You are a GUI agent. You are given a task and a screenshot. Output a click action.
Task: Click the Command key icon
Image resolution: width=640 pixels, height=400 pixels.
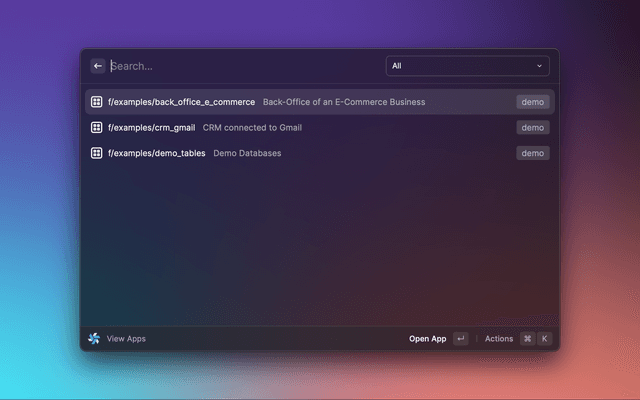click(527, 339)
